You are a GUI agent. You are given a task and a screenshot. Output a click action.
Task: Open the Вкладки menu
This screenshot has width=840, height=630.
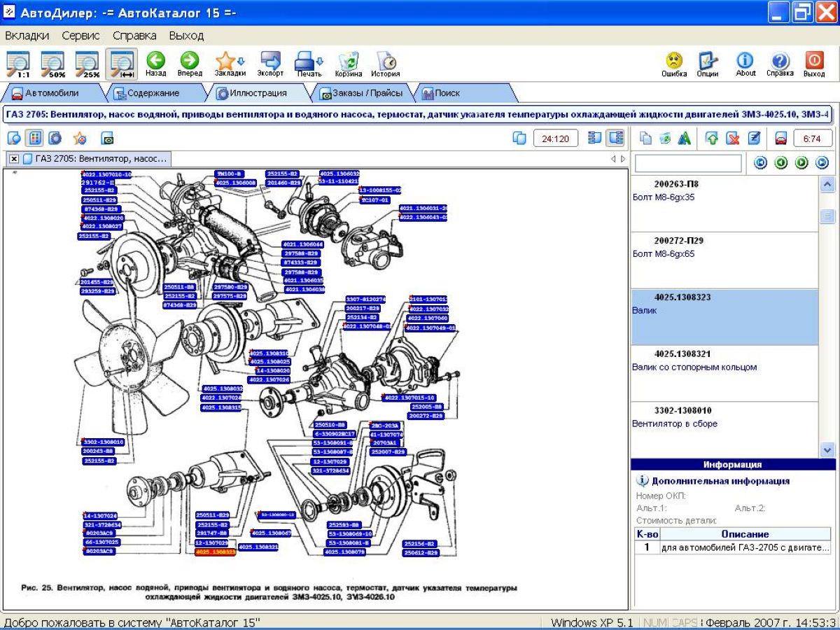point(27,35)
